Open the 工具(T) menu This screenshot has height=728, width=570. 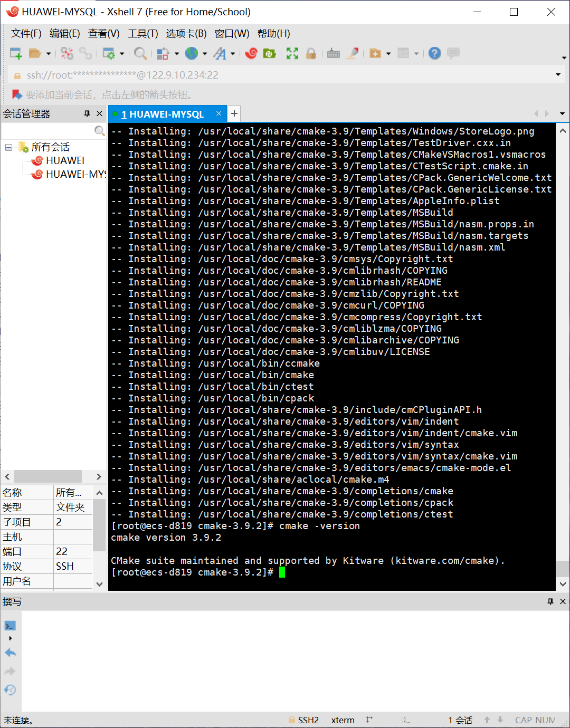(143, 33)
